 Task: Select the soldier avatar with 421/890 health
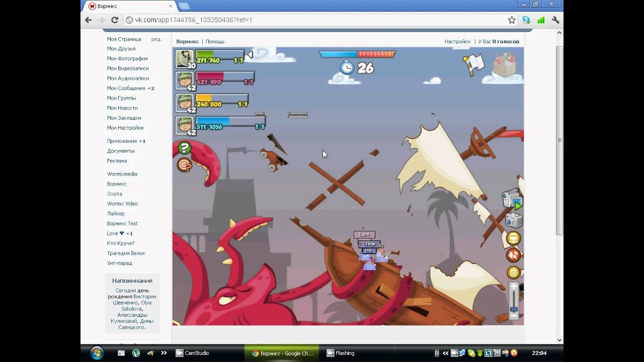point(185,81)
